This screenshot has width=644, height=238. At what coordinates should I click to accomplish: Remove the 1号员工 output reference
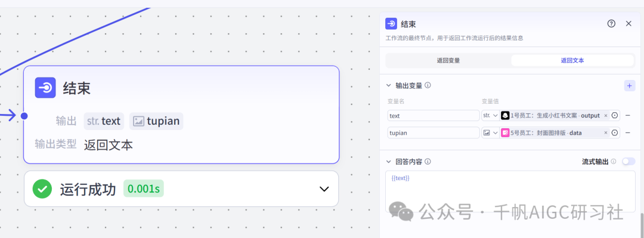pyautogui.click(x=605, y=116)
